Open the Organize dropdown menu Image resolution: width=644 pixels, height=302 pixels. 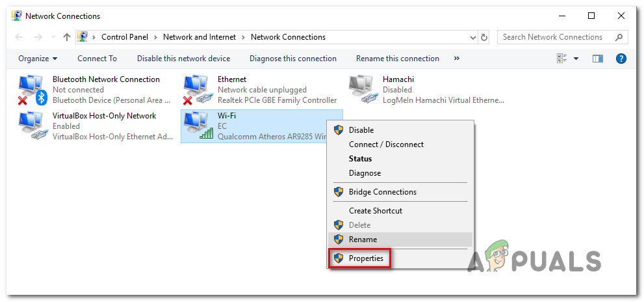click(38, 59)
